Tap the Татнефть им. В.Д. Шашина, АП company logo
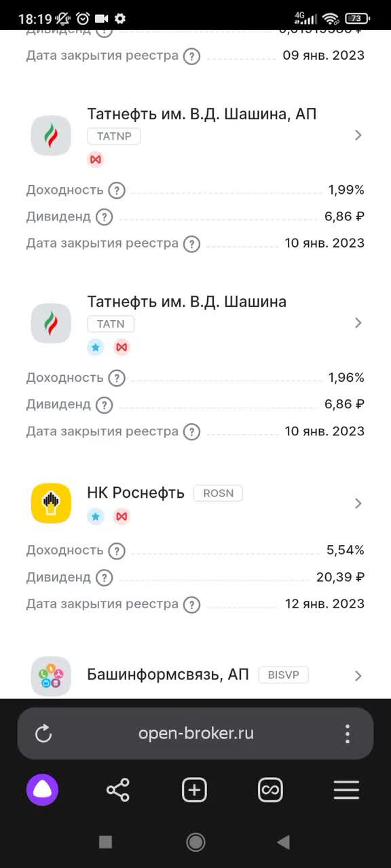 point(50,136)
